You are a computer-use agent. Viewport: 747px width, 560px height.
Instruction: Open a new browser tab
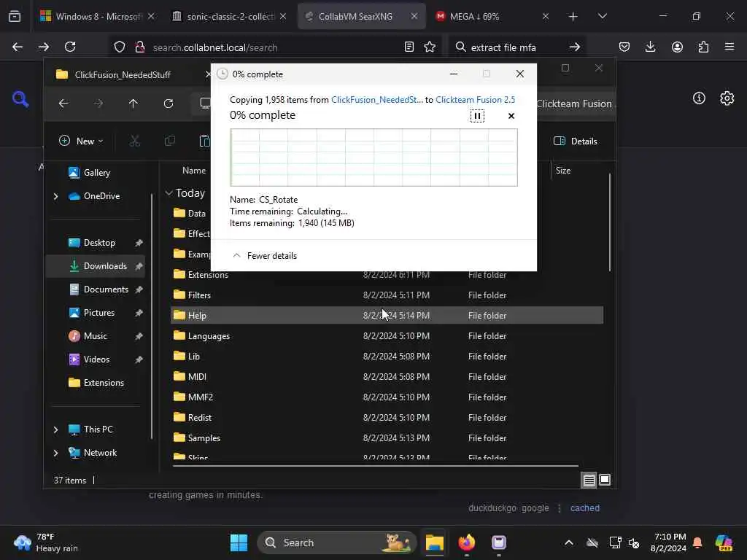pos(573,17)
